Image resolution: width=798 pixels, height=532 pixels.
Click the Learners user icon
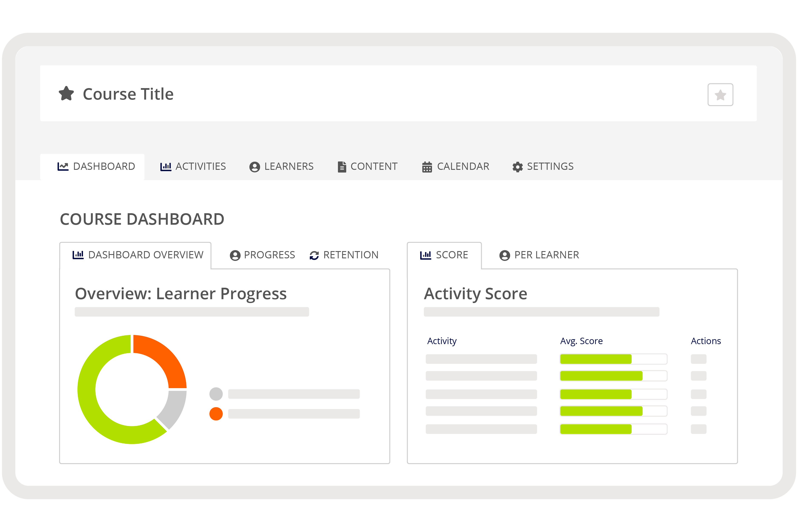click(x=255, y=167)
